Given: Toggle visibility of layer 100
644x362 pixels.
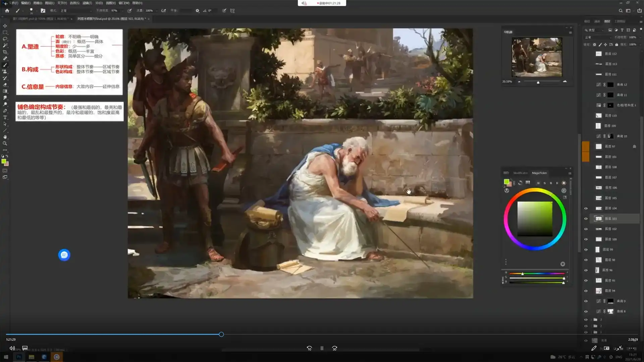Looking at the screenshot, I should [x=586, y=239].
